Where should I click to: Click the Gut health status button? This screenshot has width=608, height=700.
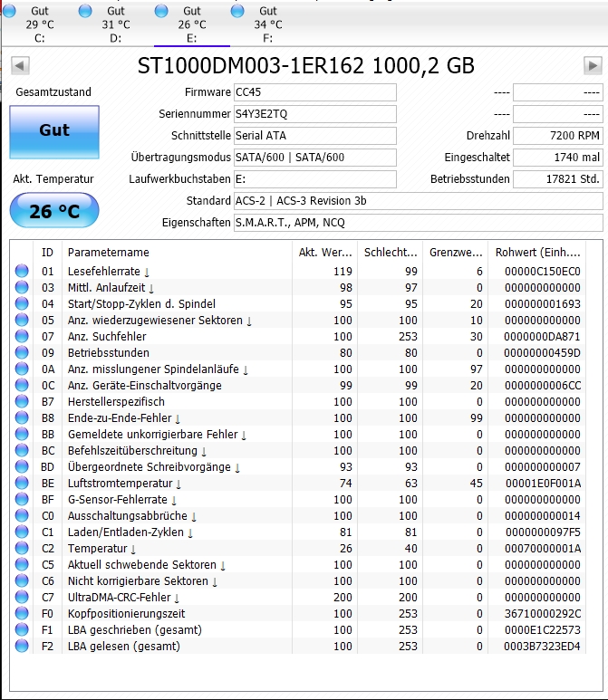pyautogui.click(x=54, y=132)
